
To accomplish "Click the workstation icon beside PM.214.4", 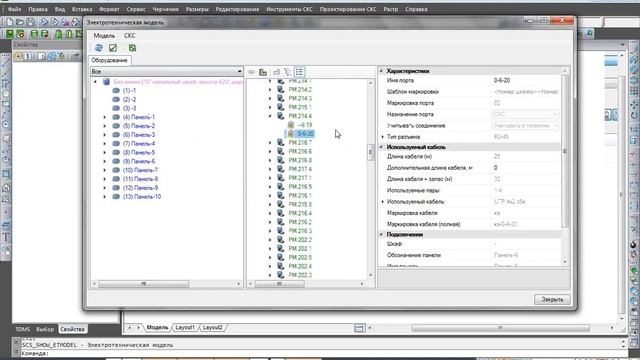I will (x=280, y=116).
